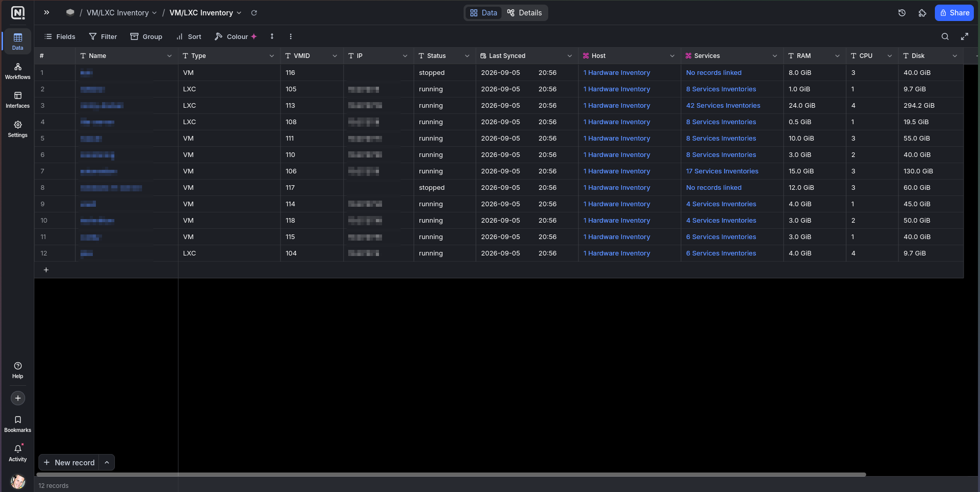The width and height of the screenshot is (980, 492).
Task: Open 6 Services Inventories link in row 12
Action: [721, 253]
